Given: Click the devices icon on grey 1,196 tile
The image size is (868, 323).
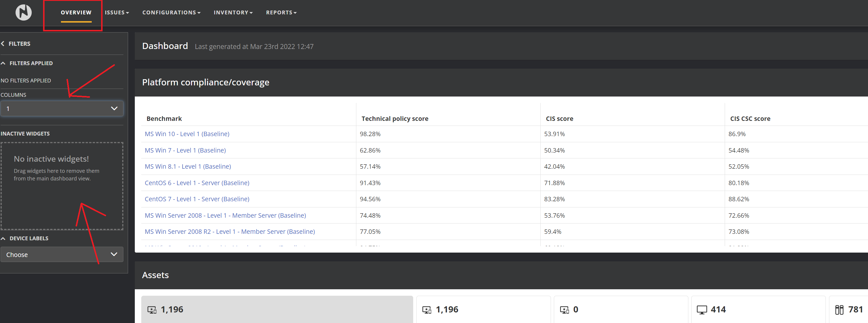Looking at the screenshot, I should pyautogui.click(x=152, y=310).
